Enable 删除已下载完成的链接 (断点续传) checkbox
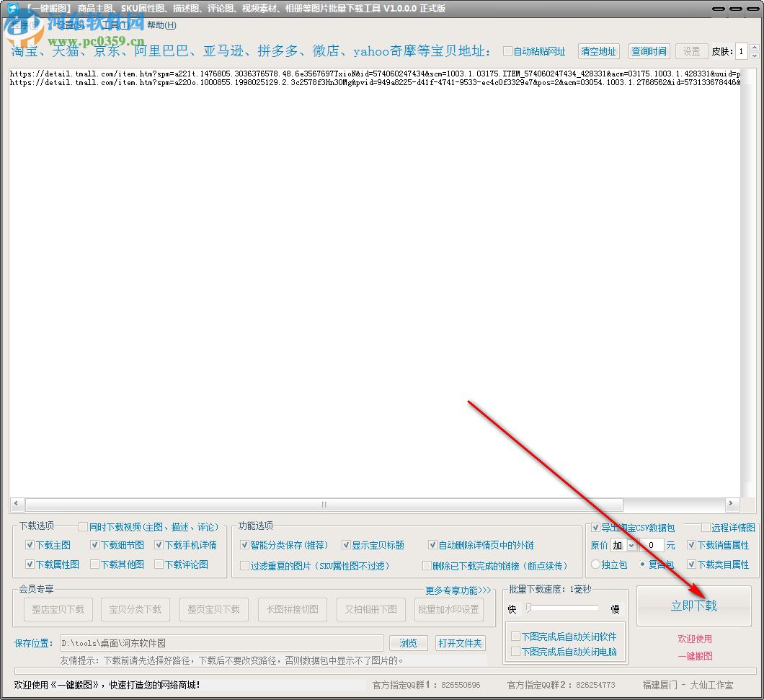Viewport: 764px width, 700px height. point(427,566)
